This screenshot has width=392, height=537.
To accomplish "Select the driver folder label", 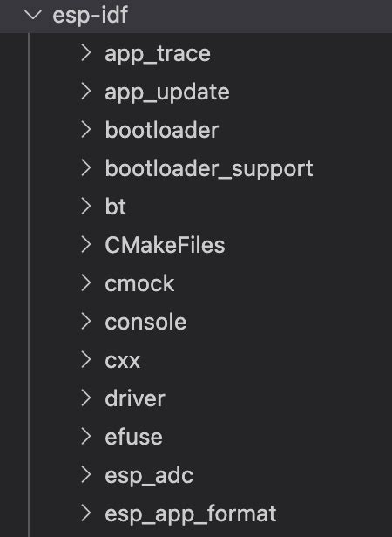I will pos(135,398).
